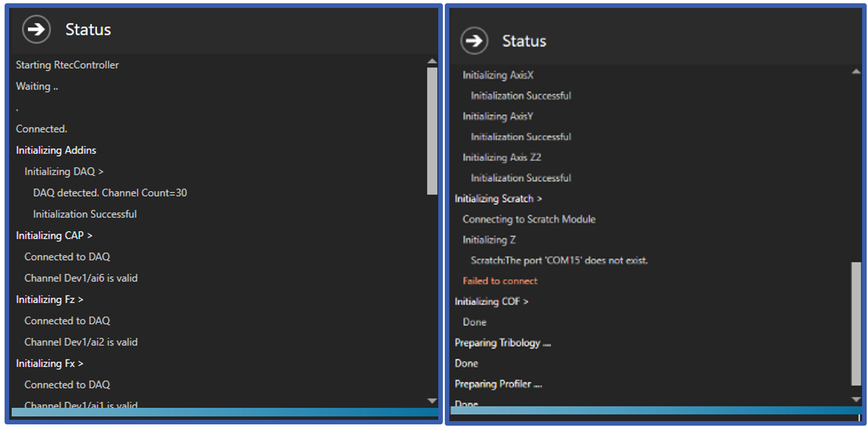Click the scroll-down arrow on right log panel

coord(857,399)
